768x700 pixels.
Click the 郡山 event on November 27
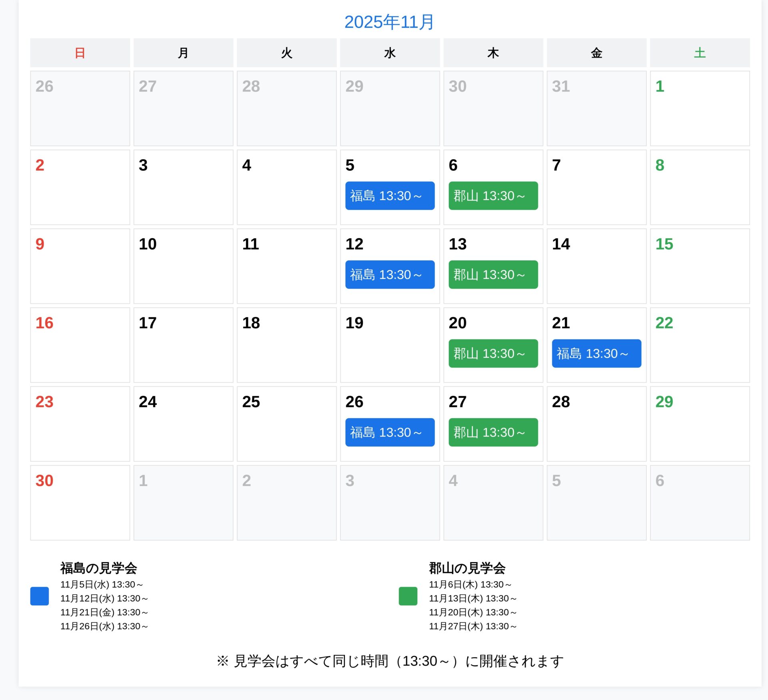click(493, 432)
